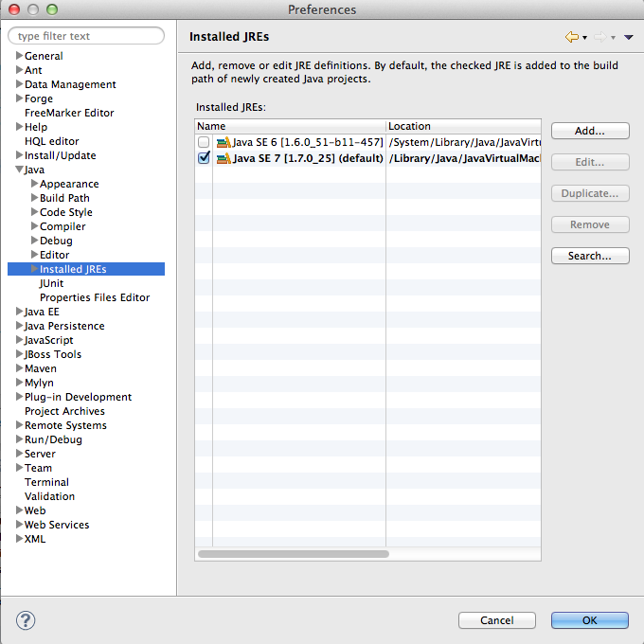Click the horizontal scrollbar of JRE table
Viewport: 644px width, 644px height.
[x=294, y=554]
